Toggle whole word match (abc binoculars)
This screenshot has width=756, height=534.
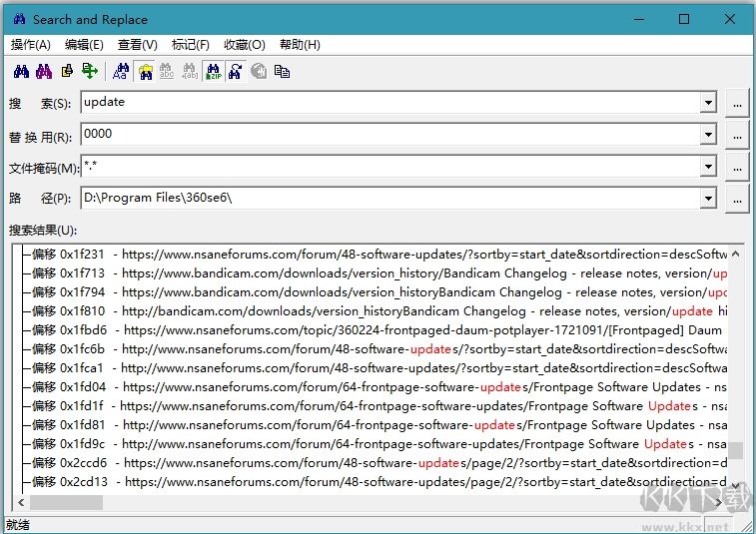(167, 71)
